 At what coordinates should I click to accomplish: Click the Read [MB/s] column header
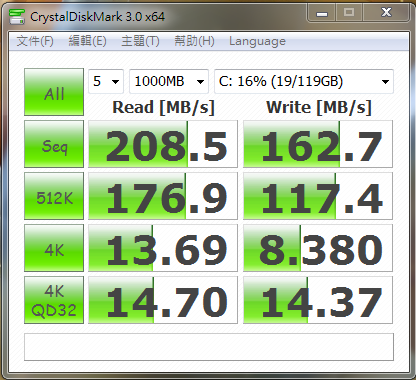point(163,107)
